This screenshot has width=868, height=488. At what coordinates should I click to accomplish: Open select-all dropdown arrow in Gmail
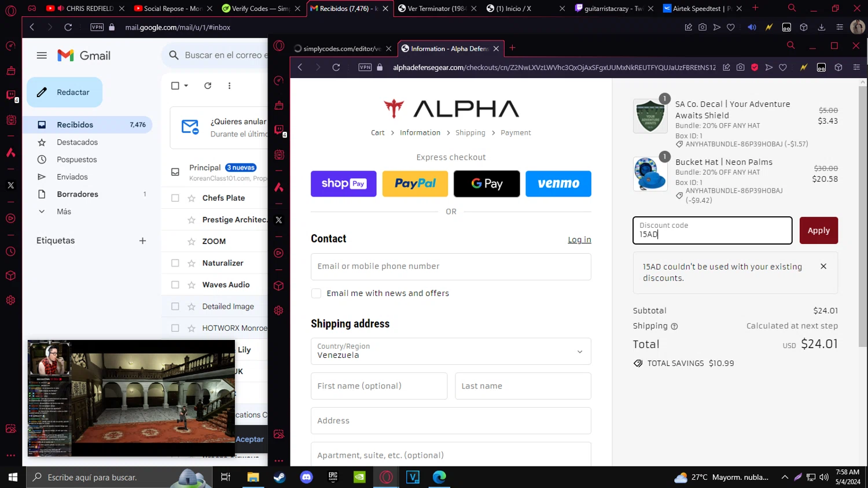[186, 86]
